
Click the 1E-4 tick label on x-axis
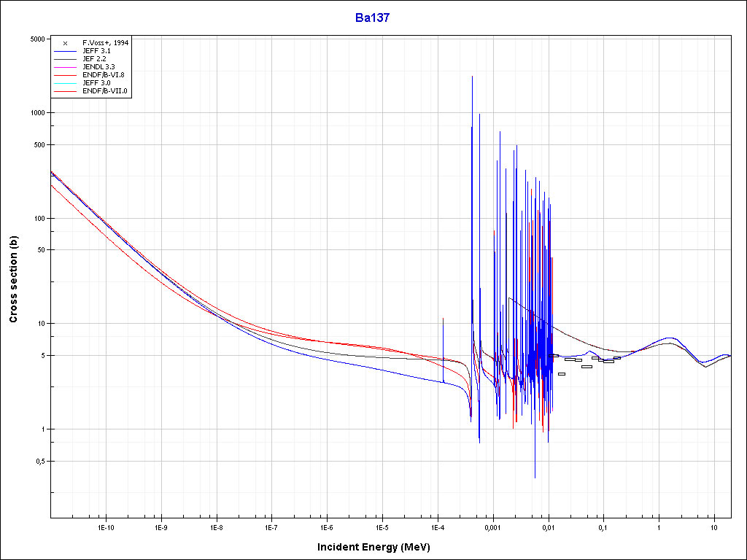pyautogui.click(x=437, y=527)
